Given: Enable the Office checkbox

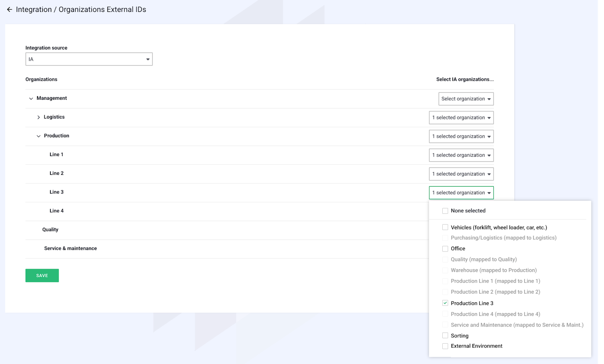Looking at the screenshot, I should click(445, 249).
